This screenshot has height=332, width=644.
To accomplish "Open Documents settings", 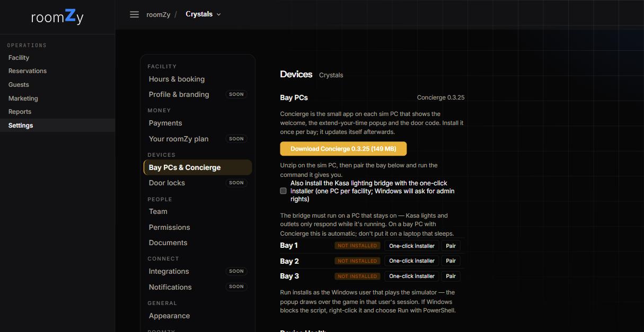I will coord(197,243).
